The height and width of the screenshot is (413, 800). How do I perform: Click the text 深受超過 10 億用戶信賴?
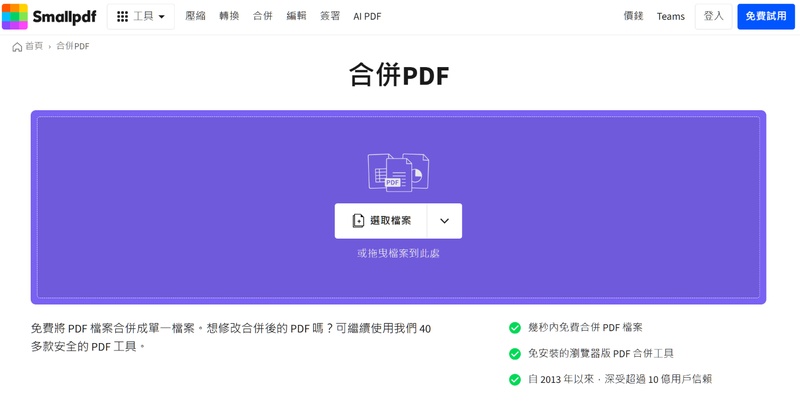(x=658, y=379)
